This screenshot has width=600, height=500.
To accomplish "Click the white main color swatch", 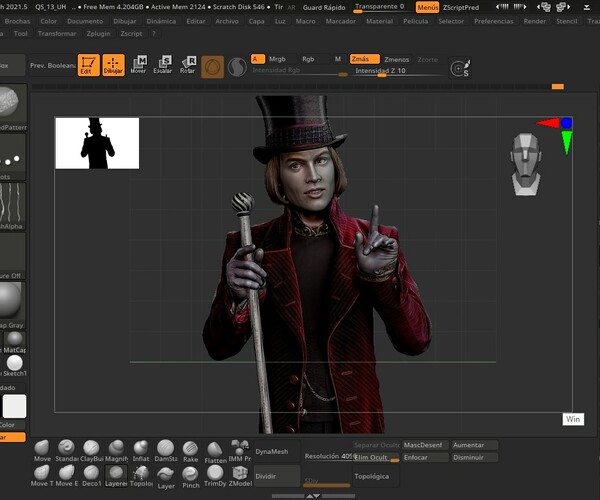I will [15, 406].
